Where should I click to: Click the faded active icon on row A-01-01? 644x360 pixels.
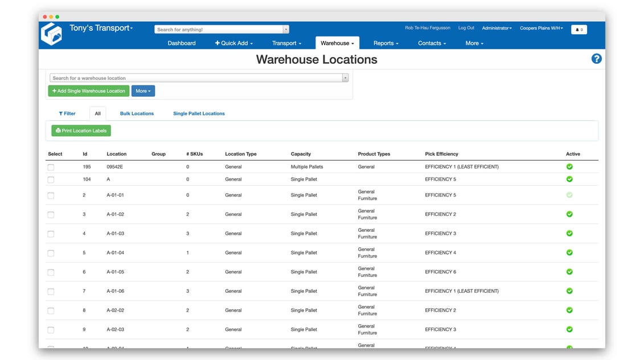click(569, 194)
